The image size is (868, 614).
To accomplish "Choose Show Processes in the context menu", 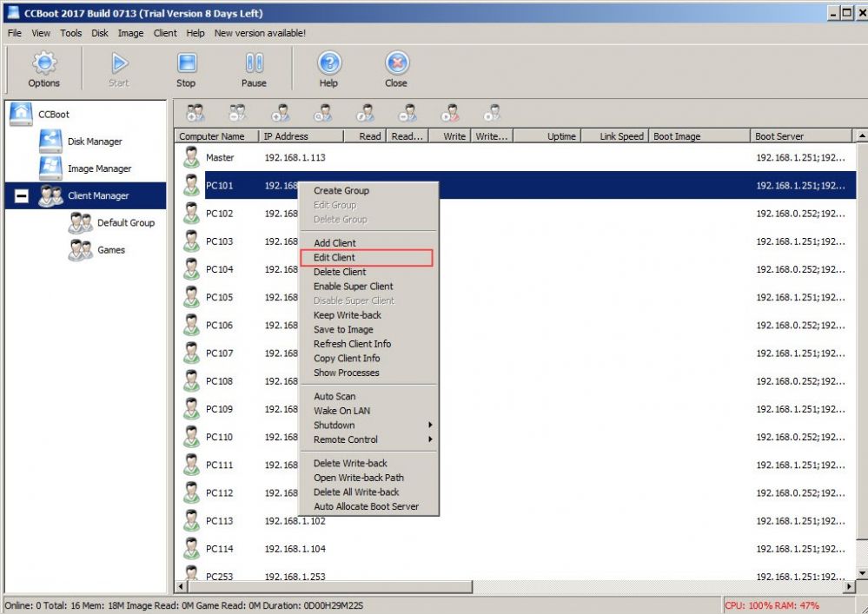I will (x=368, y=373).
